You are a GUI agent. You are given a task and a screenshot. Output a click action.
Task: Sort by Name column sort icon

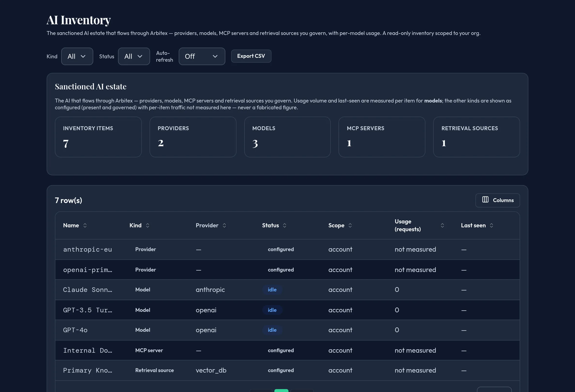[x=85, y=225]
